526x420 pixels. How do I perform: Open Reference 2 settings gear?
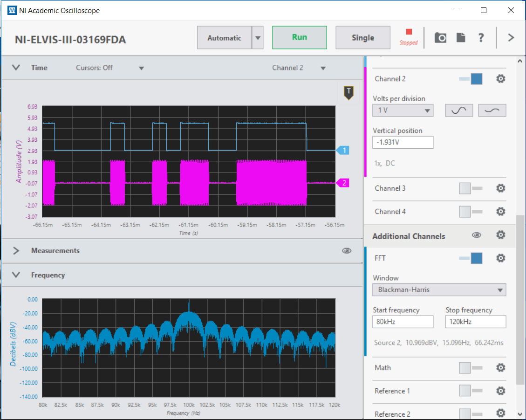click(500, 413)
